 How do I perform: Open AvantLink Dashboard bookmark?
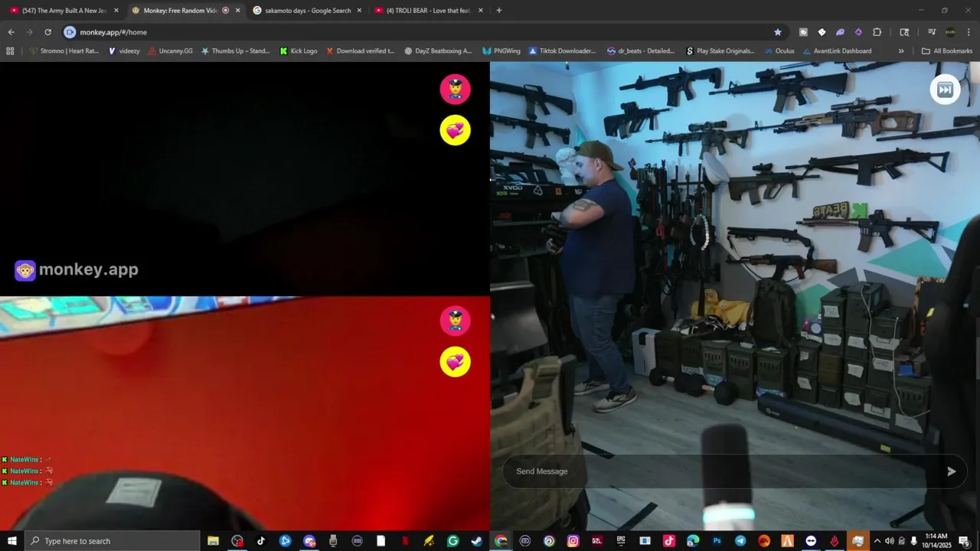(x=837, y=51)
